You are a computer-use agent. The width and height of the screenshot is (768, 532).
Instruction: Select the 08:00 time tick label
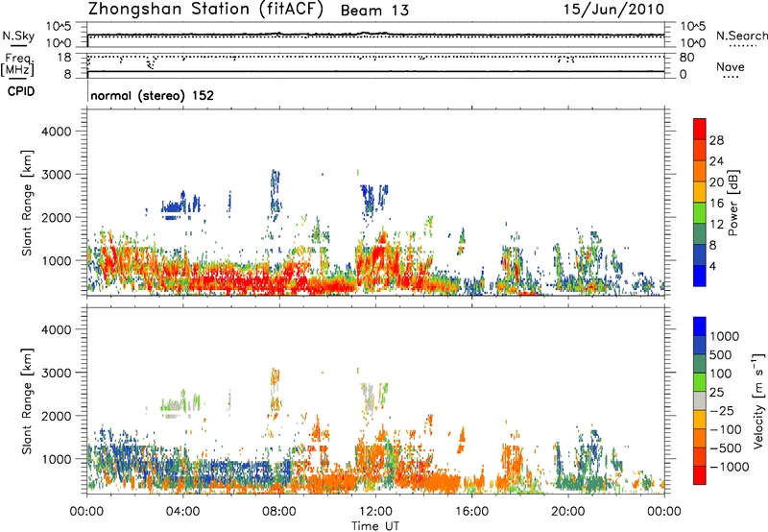coord(279,512)
